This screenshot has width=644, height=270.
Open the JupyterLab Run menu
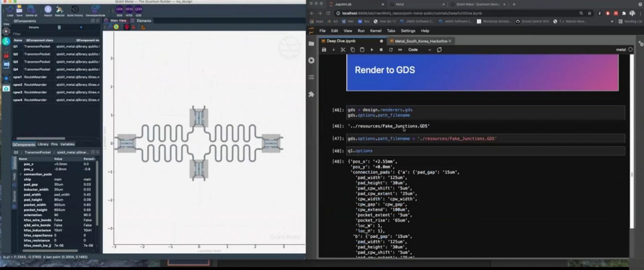pyautogui.click(x=361, y=31)
